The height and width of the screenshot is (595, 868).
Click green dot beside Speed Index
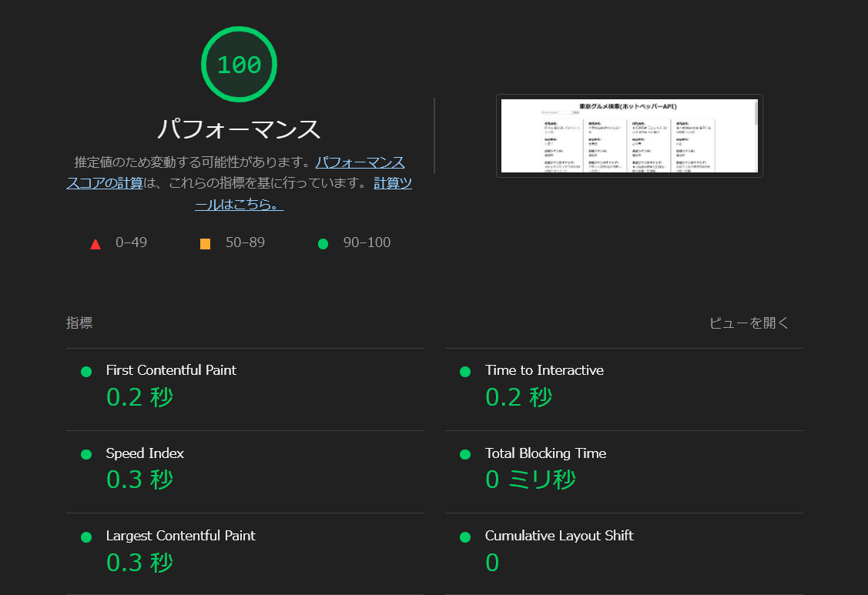86,454
